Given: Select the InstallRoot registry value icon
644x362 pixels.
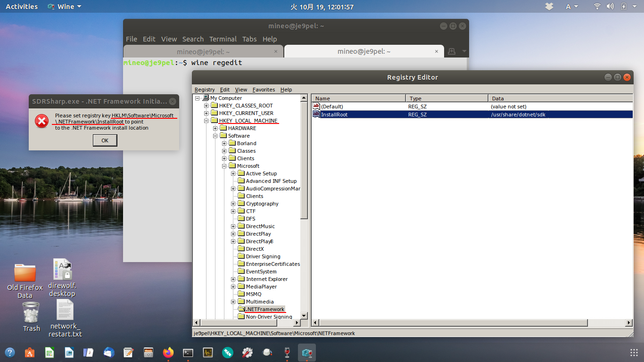Looking at the screenshot, I should 316,114.
